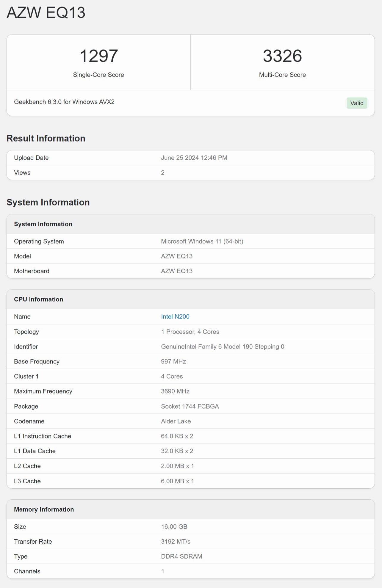Click the L3 Cache value 6.00 MB x 1
This screenshot has height=588, width=382.
pyautogui.click(x=177, y=481)
